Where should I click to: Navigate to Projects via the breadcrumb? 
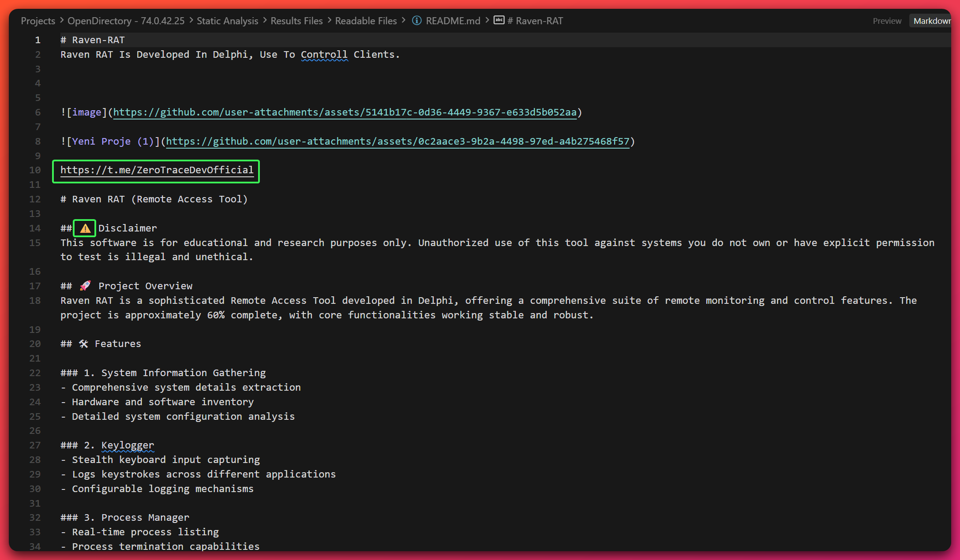37,20
